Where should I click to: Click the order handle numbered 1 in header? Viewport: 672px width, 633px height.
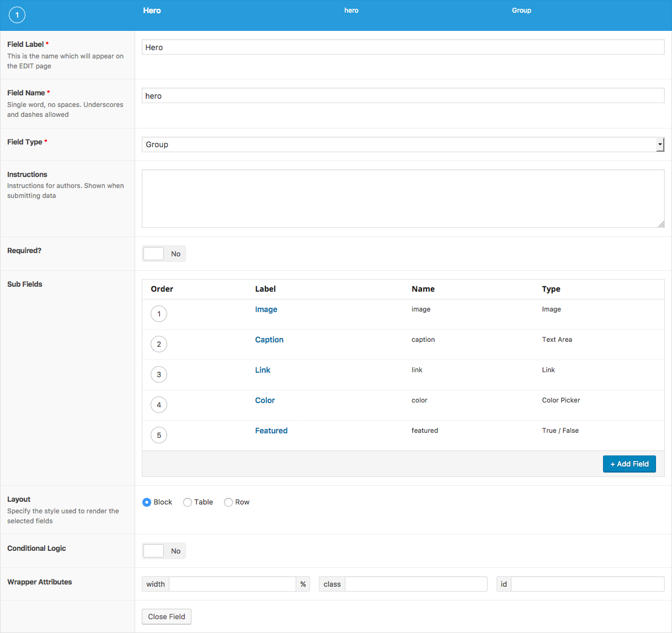tap(17, 15)
